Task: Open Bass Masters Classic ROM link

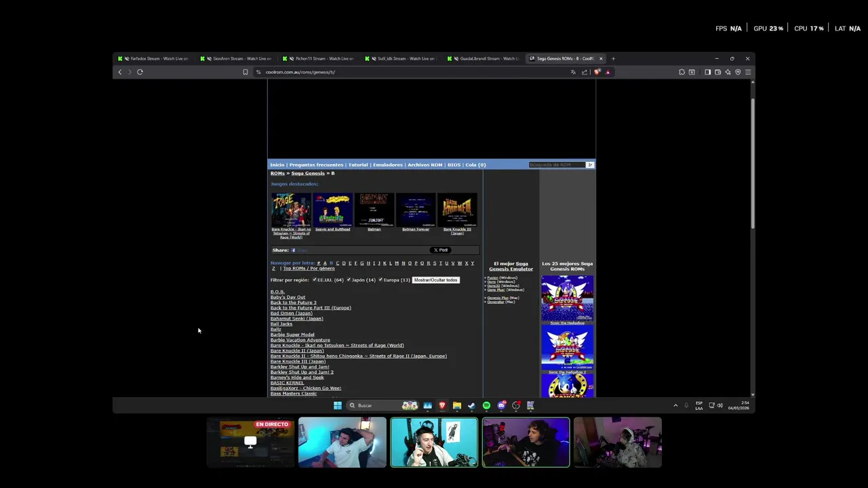Action: (x=294, y=394)
